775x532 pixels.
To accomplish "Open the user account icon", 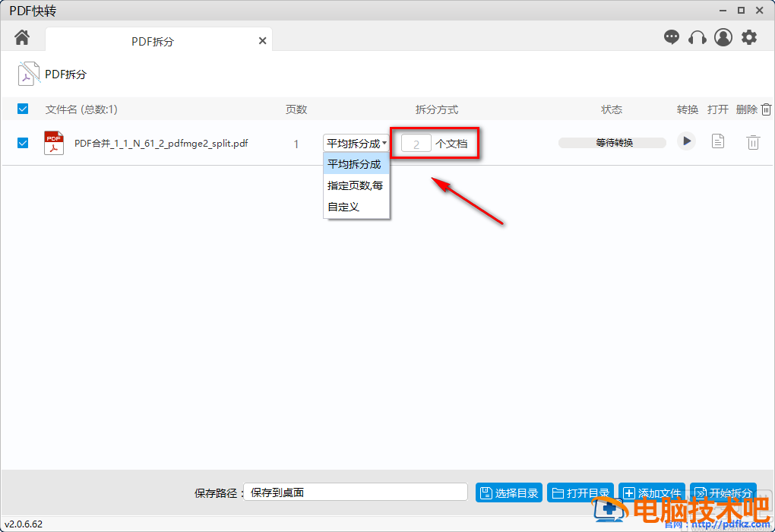I will click(x=723, y=37).
